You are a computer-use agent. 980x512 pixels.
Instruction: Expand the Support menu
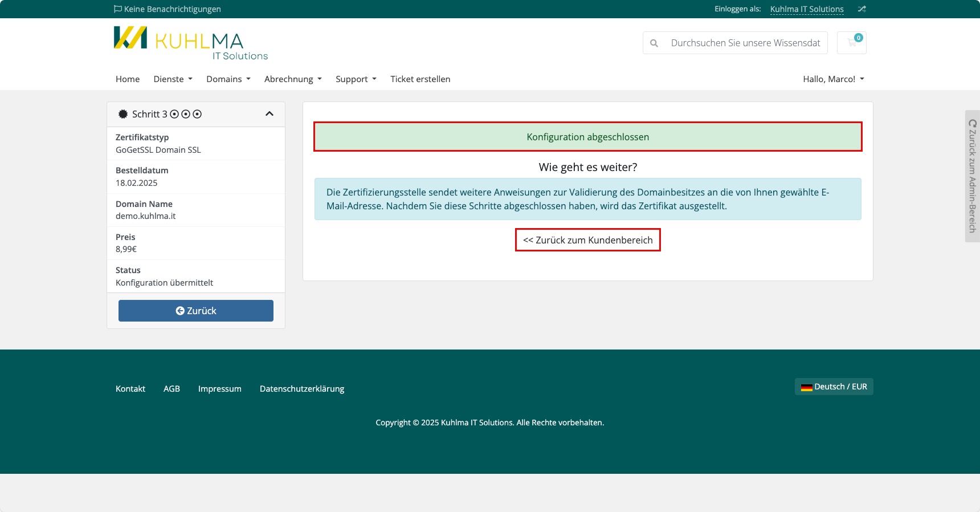[x=356, y=79]
